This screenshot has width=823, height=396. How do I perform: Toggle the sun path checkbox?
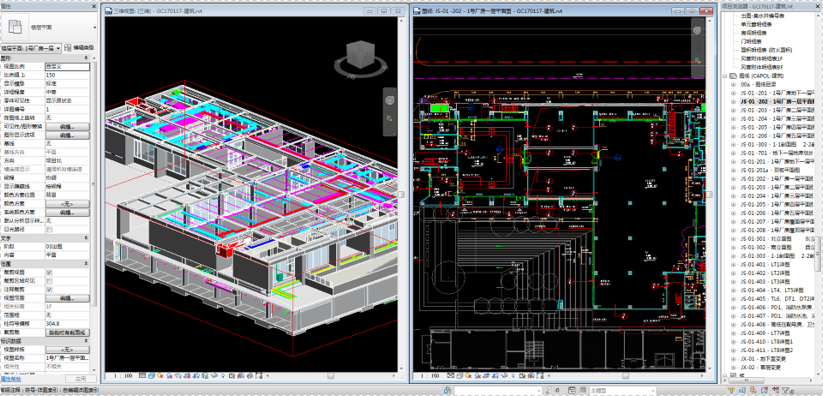tap(49, 230)
